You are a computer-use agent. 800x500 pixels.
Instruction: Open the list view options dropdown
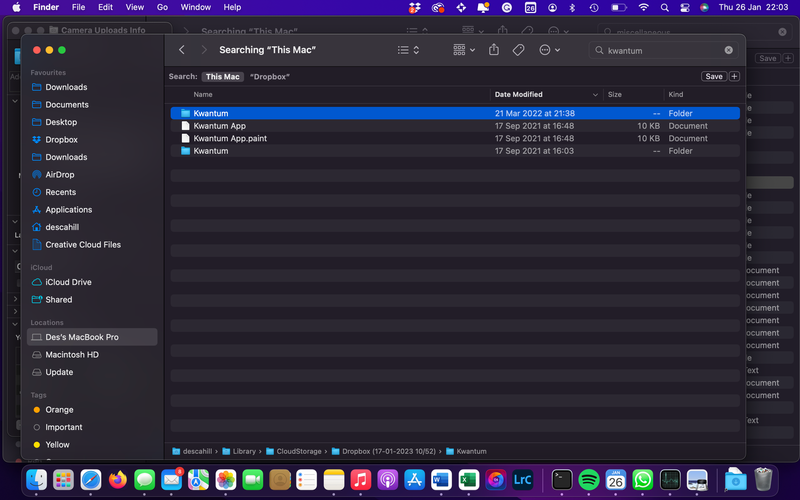408,50
